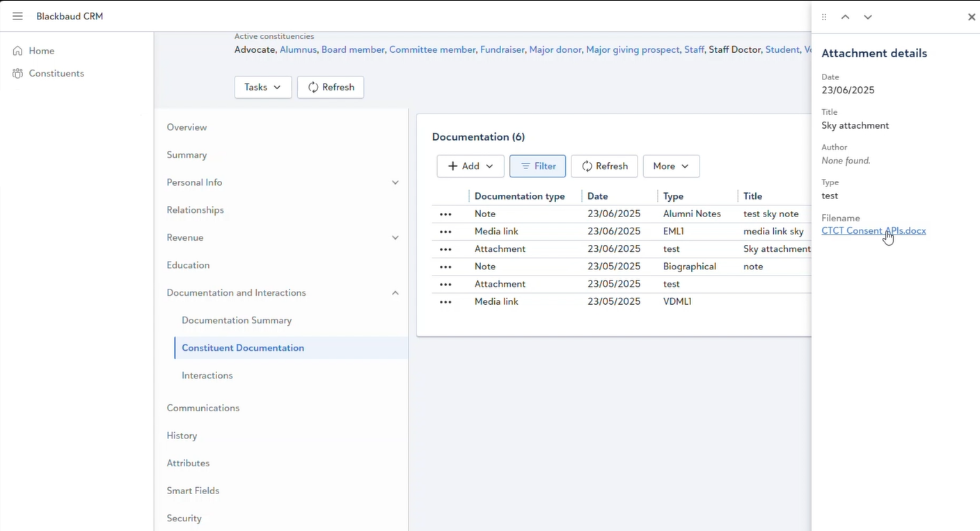Open the More dropdown
This screenshot has height=531, width=980.
coord(671,166)
